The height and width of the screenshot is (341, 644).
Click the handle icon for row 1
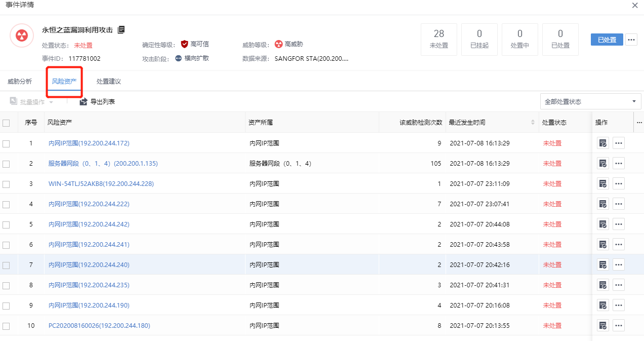tap(602, 143)
